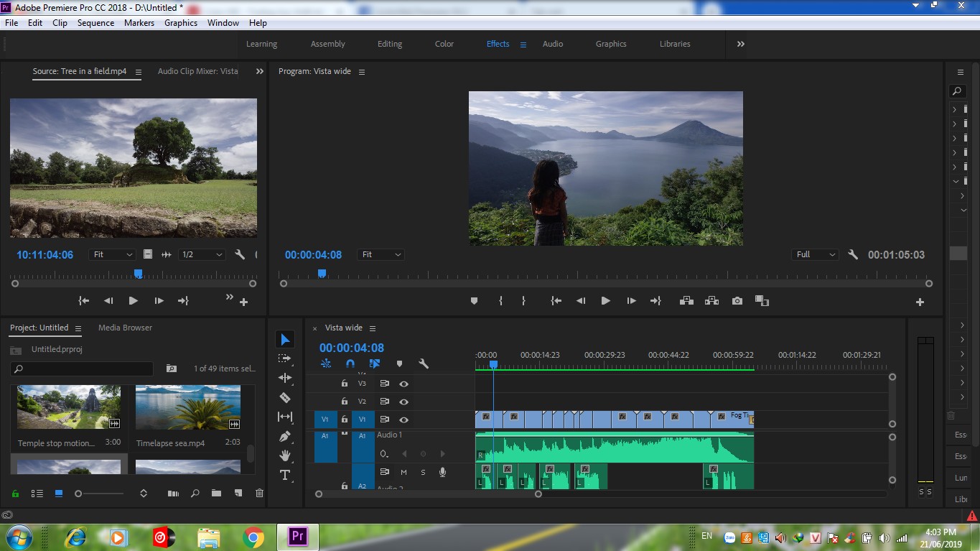Open Effects workspace menu icon
This screenshot has height=551, width=980.
click(x=523, y=45)
